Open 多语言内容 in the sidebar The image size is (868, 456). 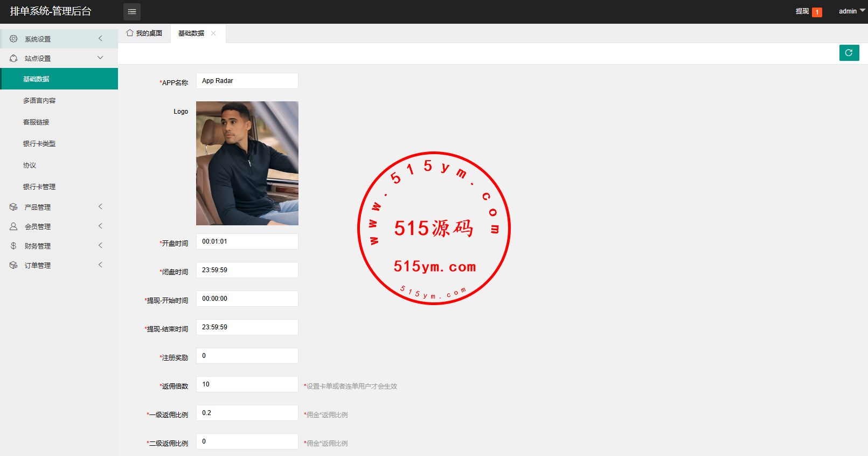coord(59,100)
